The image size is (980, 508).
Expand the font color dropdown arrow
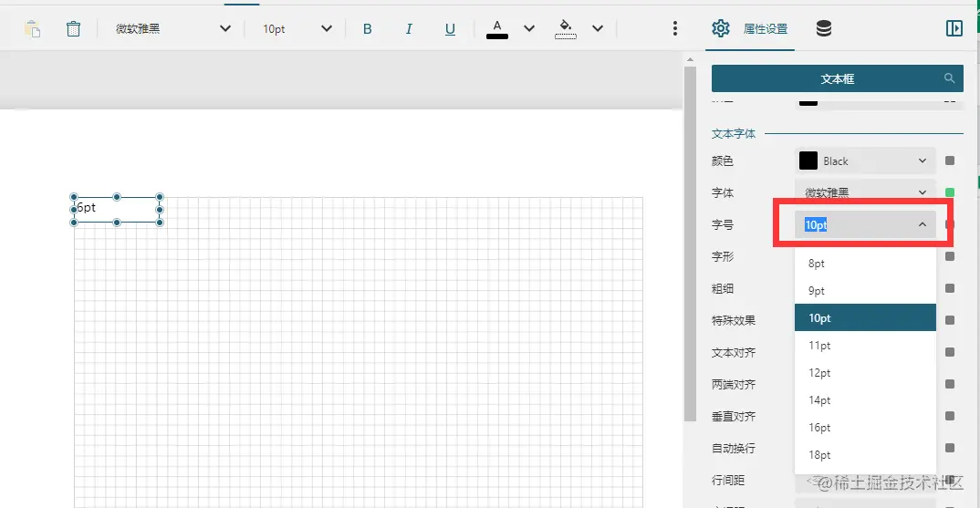click(528, 29)
